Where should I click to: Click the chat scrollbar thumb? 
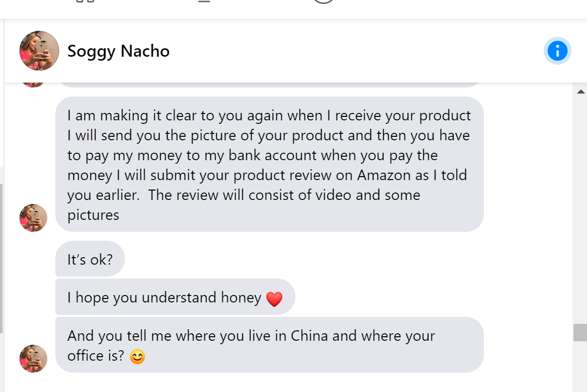(x=580, y=332)
